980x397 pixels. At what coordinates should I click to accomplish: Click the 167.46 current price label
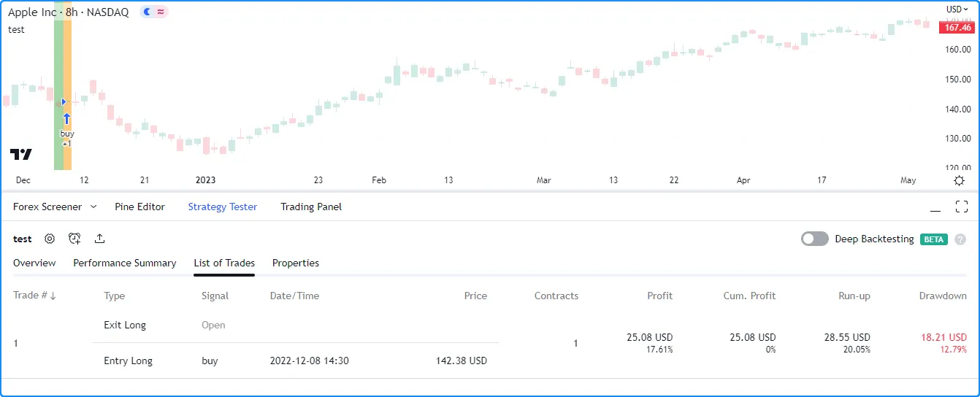pyautogui.click(x=957, y=28)
